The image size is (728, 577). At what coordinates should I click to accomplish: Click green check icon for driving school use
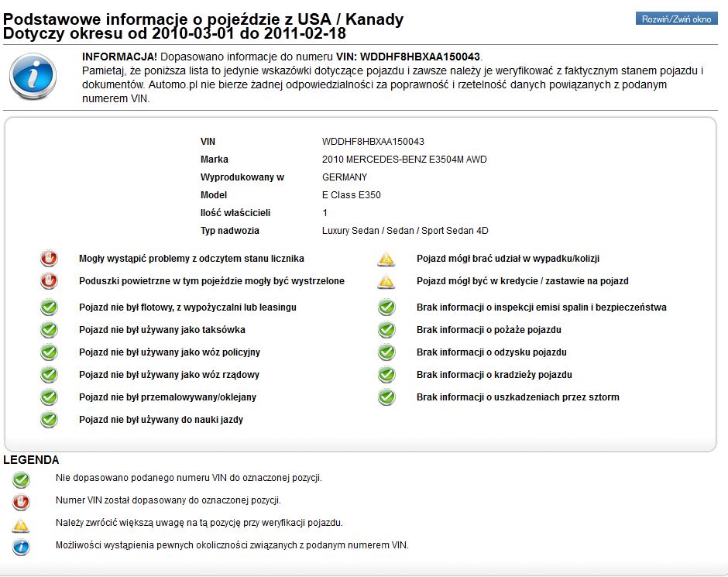coord(49,420)
